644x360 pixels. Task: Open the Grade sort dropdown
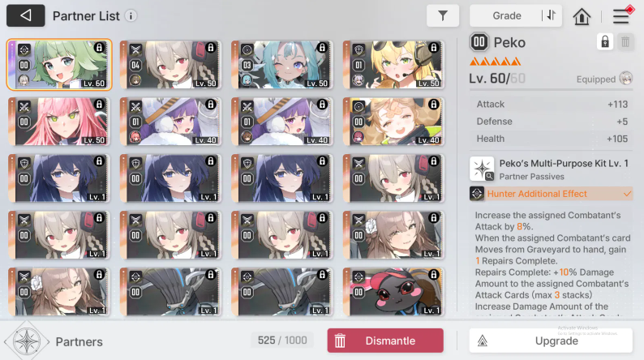point(507,15)
